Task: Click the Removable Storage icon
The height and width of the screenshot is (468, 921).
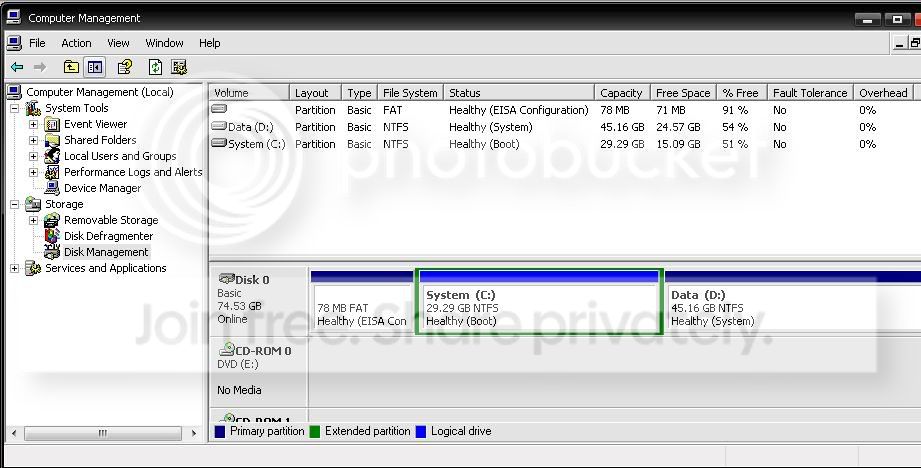Action: (52, 220)
